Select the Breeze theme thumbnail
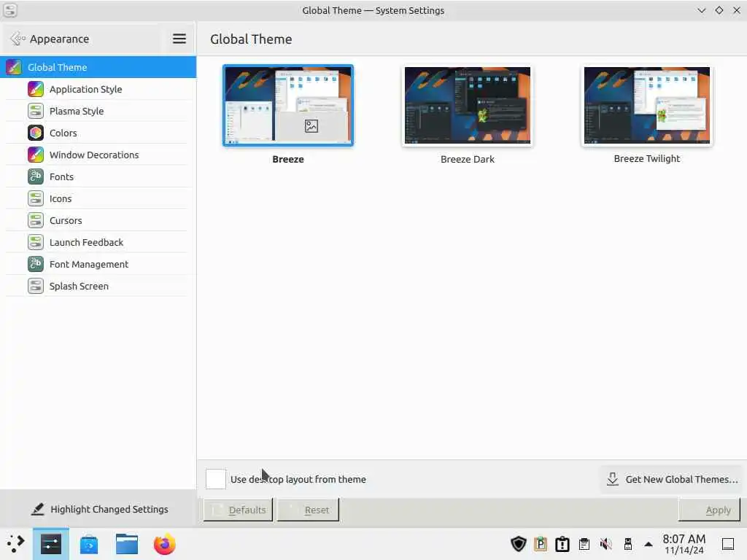This screenshot has width=747, height=560. (288, 105)
